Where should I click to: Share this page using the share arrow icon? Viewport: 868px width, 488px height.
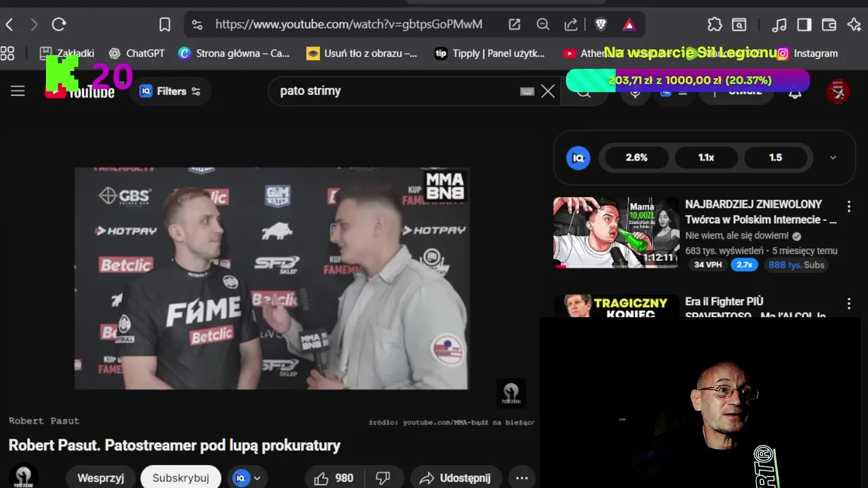(571, 25)
